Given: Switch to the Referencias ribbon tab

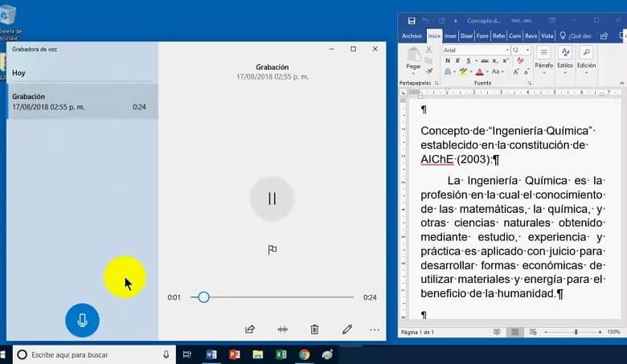Looking at the screenshot, I should 498,36.
